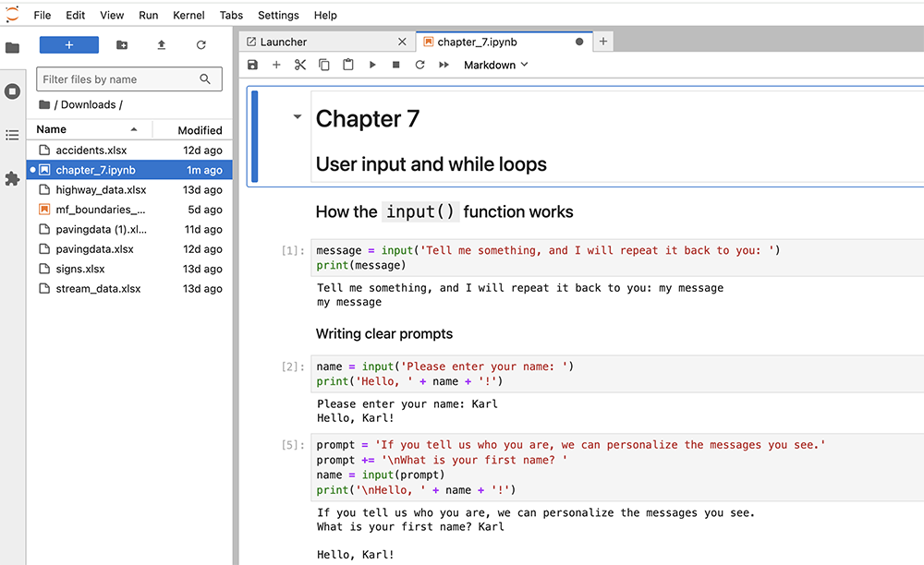The image size is (924, 565).
Task: Restart the kernel from the toolbar
Action: (419, 65)
